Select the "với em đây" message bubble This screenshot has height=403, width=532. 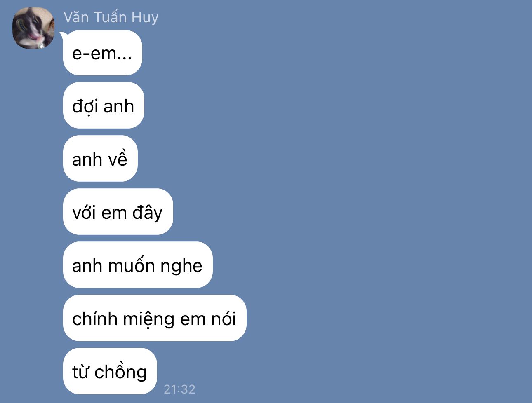tap(118, 212)
